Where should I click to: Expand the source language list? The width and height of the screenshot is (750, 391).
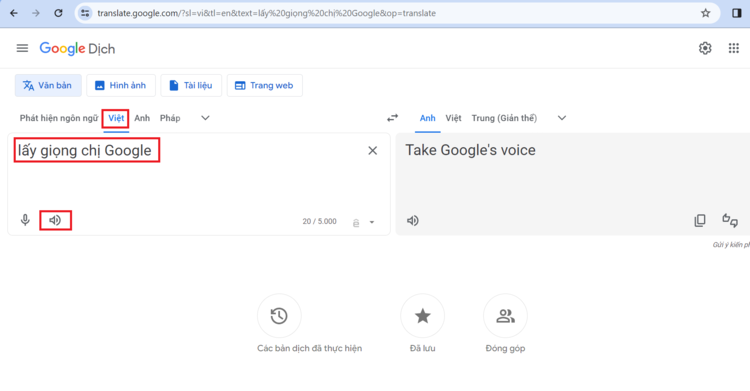click(x=205, y=118)
